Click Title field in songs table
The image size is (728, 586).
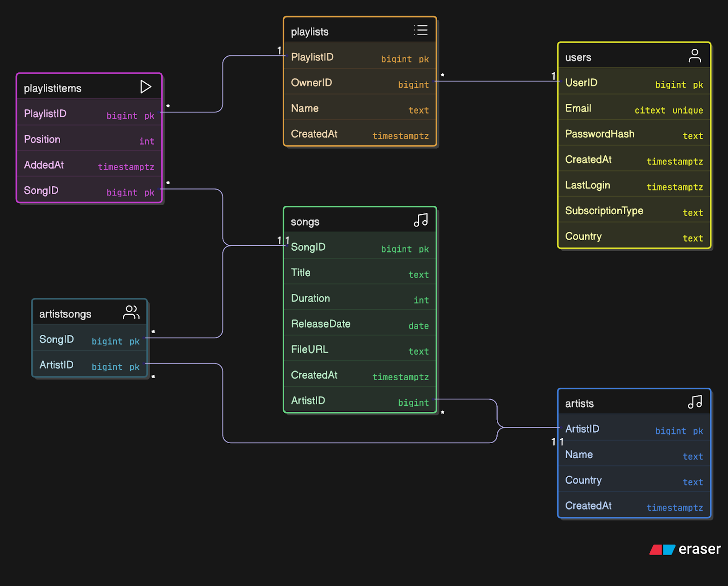(x=360, y=272)
